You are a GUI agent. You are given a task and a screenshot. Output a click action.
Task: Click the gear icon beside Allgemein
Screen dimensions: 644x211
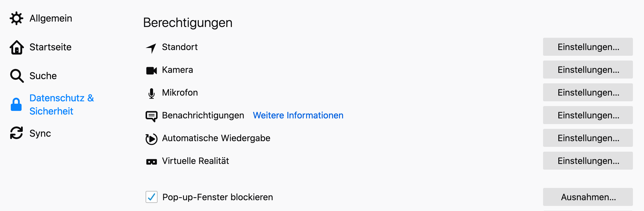(16, 18)
